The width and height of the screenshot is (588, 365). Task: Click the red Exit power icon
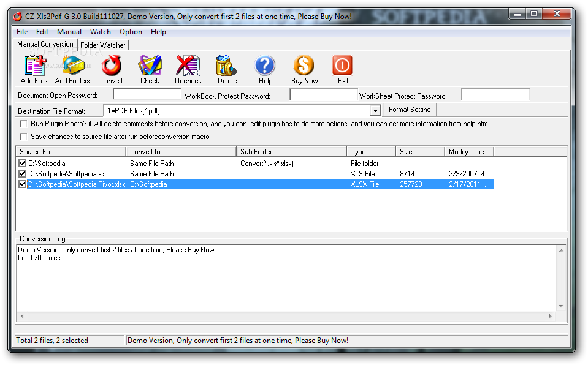(342, 66)
